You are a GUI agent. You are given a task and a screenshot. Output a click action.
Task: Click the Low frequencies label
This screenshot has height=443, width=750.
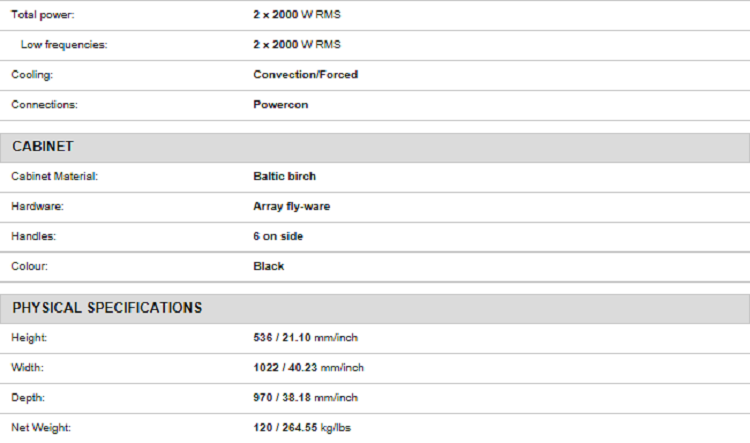click(63, 45)
